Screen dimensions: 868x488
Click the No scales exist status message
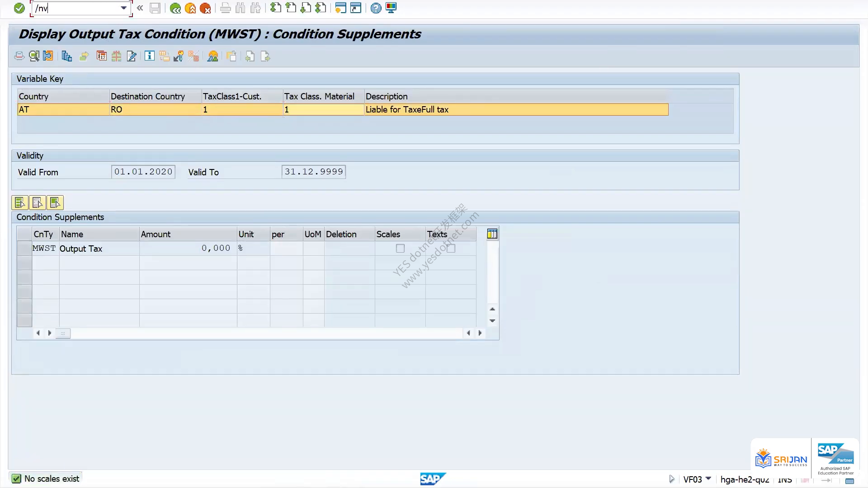52,479
